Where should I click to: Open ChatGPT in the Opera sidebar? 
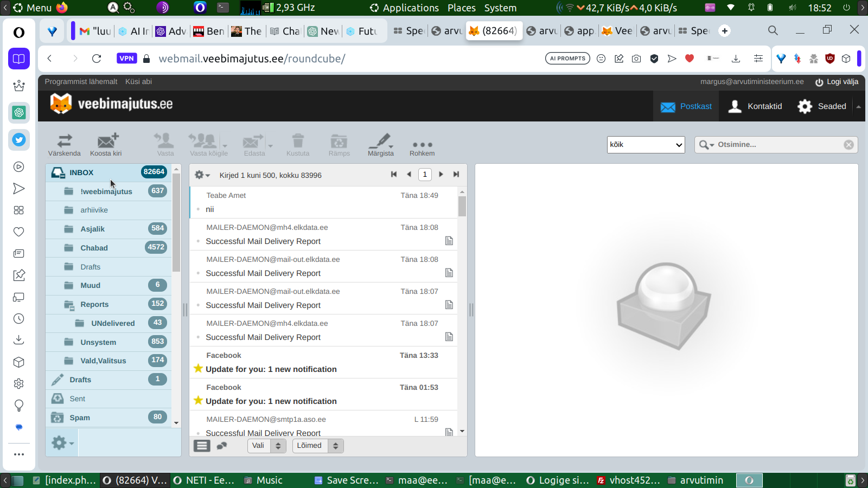19,112
